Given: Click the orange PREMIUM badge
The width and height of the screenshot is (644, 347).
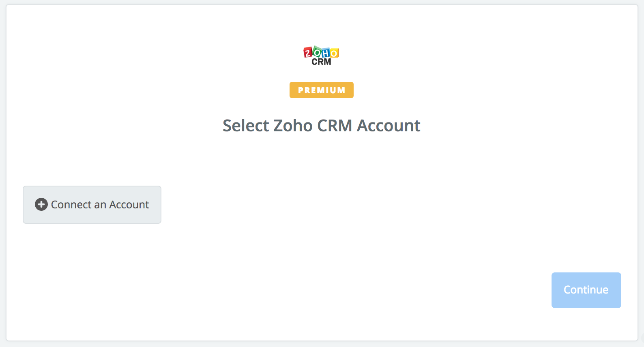Looking at the screenshot, I should pos(322,90).
